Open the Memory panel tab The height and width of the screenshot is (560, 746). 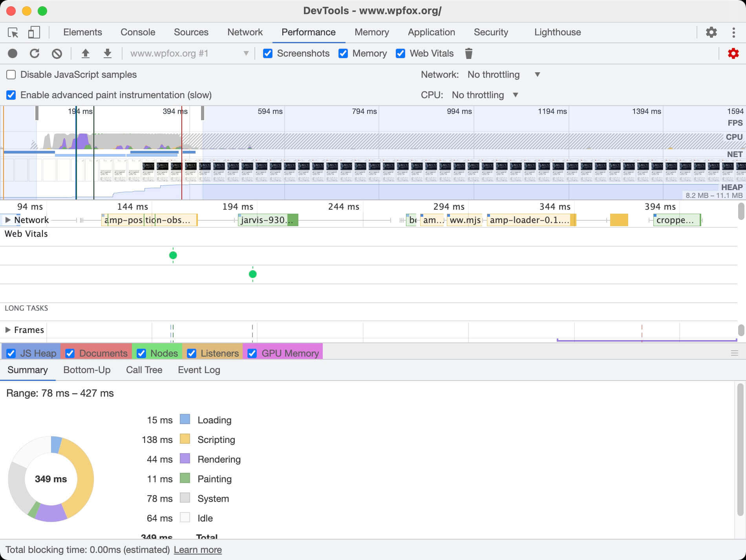pos(372,32)
